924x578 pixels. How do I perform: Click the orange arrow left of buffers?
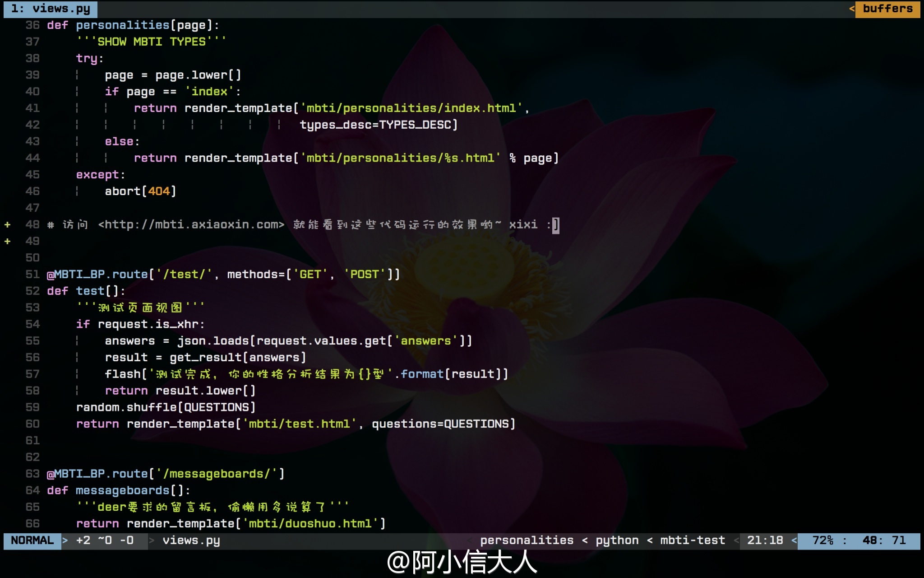(x=852, y=9)
